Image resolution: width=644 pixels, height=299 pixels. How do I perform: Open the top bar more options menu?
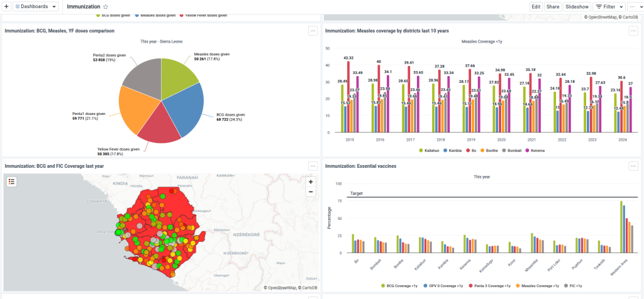633,6
